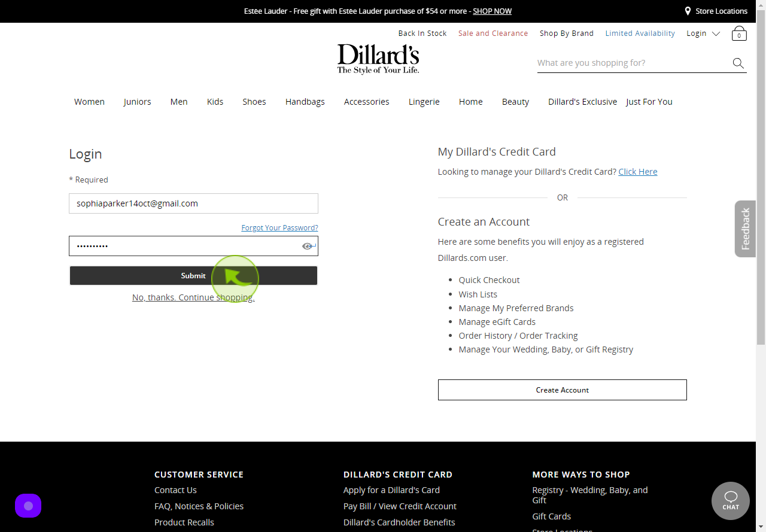The width and height of the screenshot is (766, 532).
Task: Click the Create Account button
Action: point(563,390)
